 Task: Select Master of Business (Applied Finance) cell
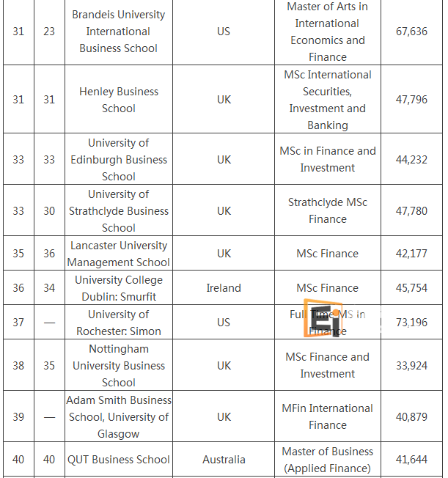tap(327, 460)
